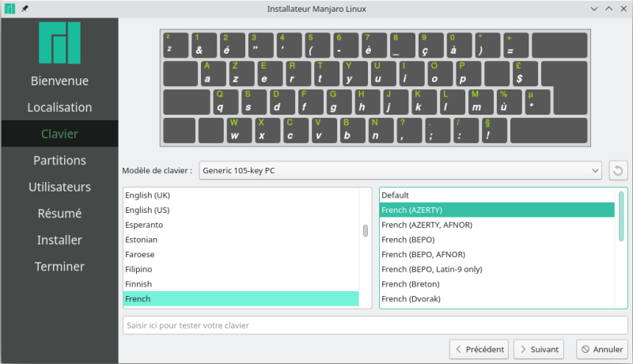This screenshot has width=633, height=364.
Task: Open the Installer step
Action: click(x=60, y=240)
